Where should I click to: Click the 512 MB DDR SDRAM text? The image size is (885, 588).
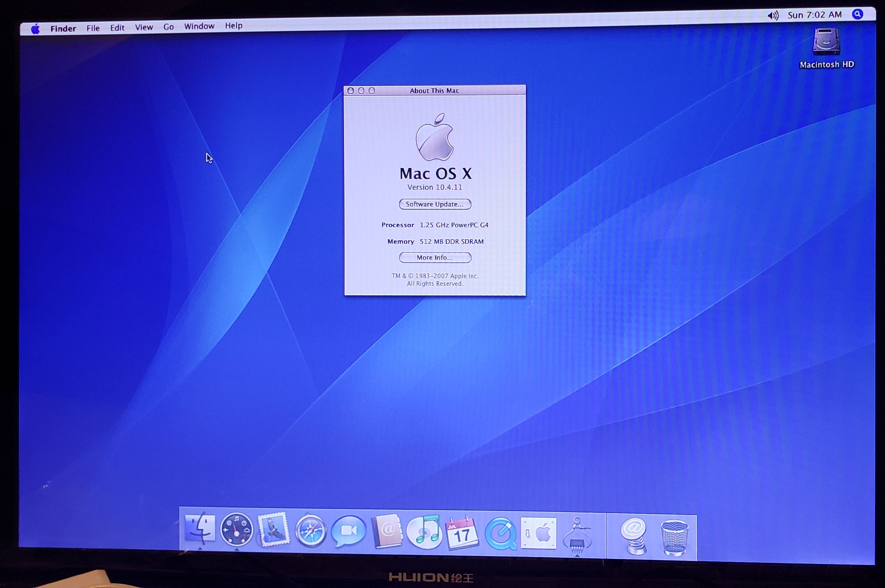pyautogui.click(x=452, y=242)
